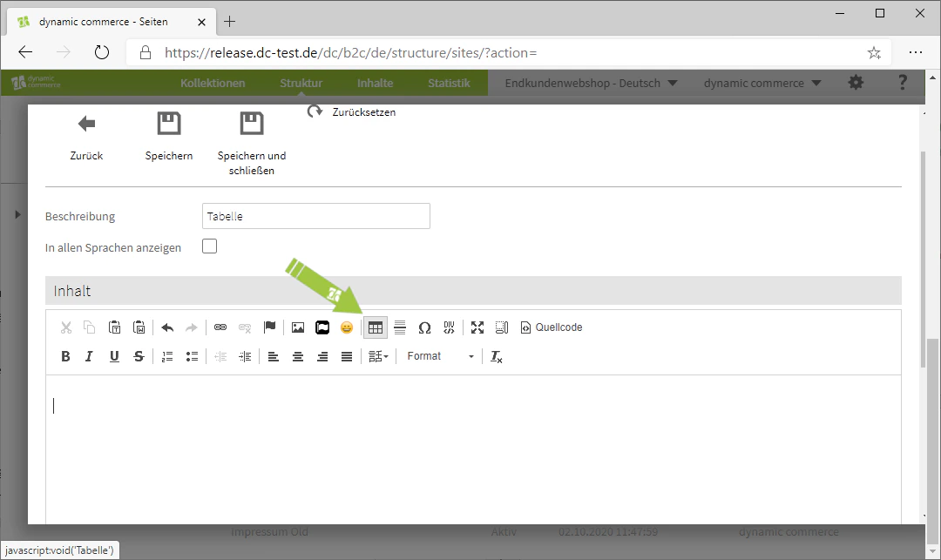Image resolution: width=941 pixels, height=560 pixels.
Task: Increase indent in editor
Action: click(245, 357)
